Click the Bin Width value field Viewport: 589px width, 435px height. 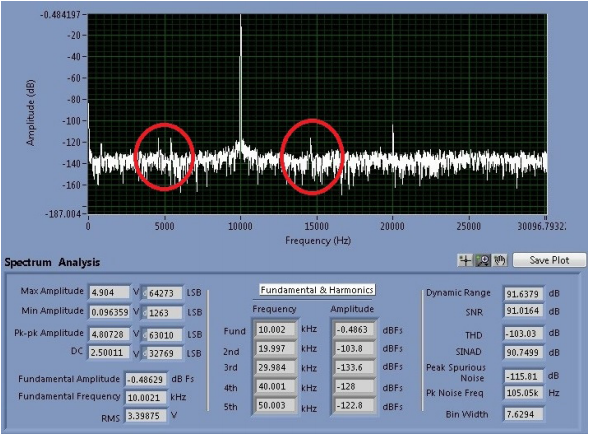point(523,414)
